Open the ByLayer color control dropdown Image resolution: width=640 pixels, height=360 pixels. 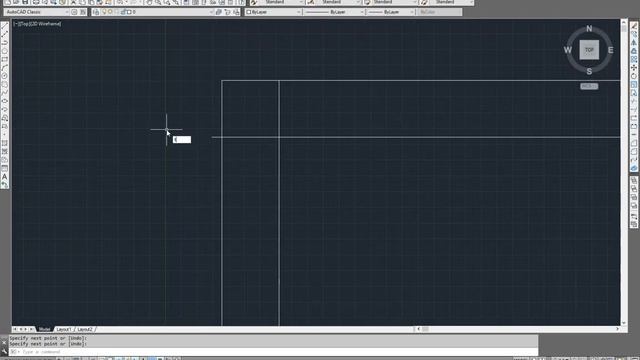coord(273,12)
